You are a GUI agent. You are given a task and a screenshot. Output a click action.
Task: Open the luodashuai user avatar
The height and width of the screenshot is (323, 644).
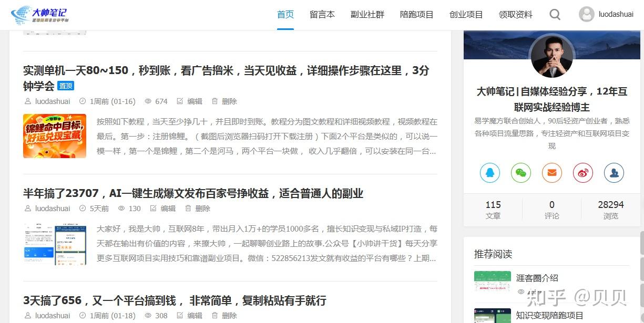[x=587, y=14]
